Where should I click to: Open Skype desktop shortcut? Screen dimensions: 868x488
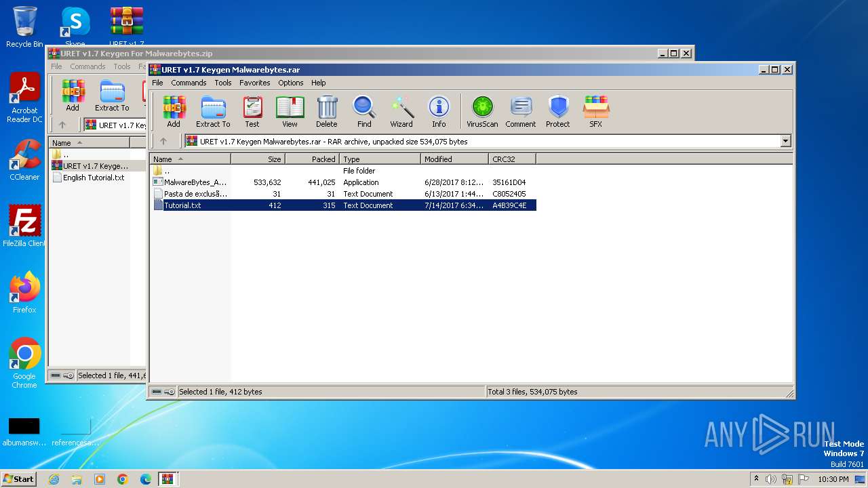tap(75, 27)
